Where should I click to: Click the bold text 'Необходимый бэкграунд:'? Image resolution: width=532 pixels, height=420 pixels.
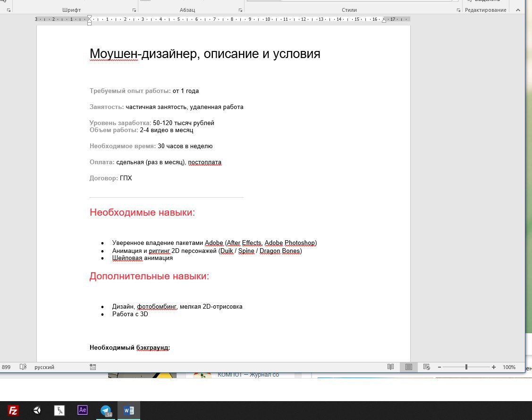130,348
